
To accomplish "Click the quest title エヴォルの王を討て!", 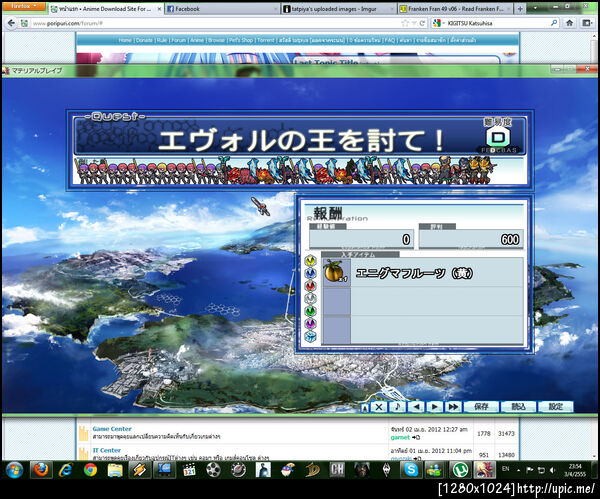I will (301, 140).
